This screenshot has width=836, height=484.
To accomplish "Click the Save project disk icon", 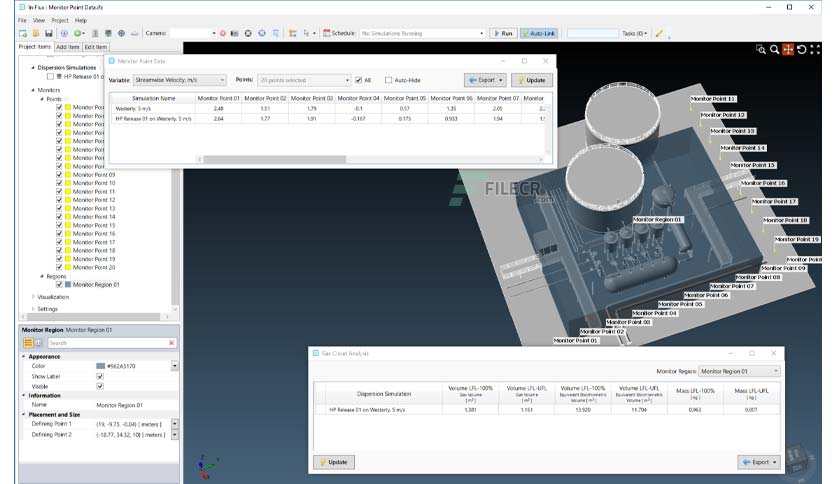I will 49,33.
